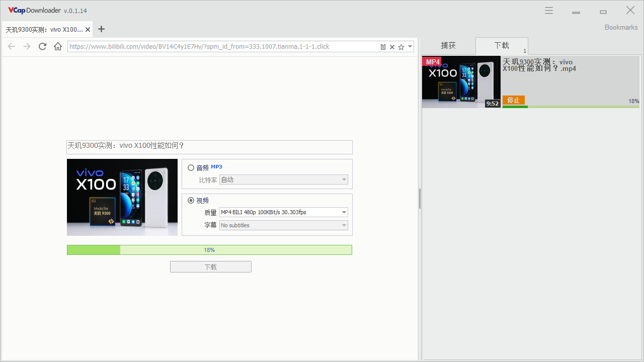The height and width of the screenshot is (362, 644).
Task: Close the 天玑9300实测 browser tab
Action: pyautogui.click(x=88, y=30)
